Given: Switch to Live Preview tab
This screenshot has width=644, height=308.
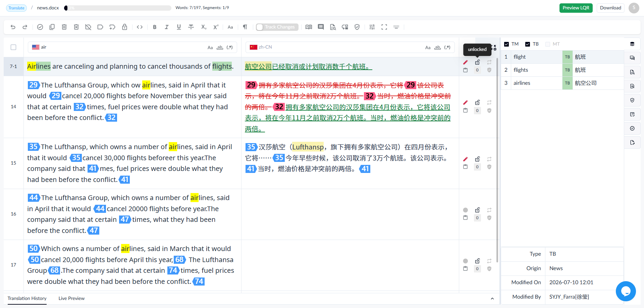Looking at the screenshot, I should [71, 298].
